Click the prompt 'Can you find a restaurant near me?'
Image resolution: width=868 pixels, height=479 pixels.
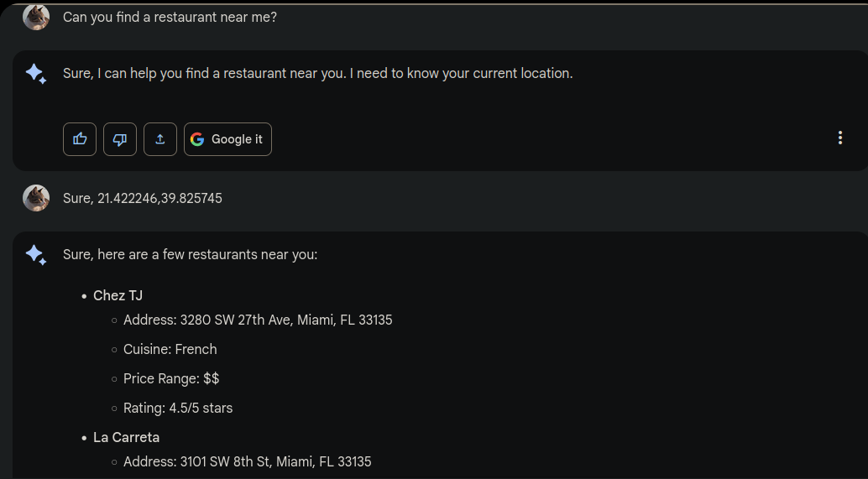(170, 17)
